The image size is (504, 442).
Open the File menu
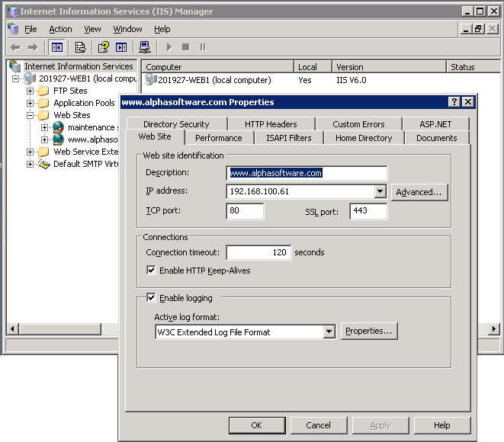click(30, 29)
